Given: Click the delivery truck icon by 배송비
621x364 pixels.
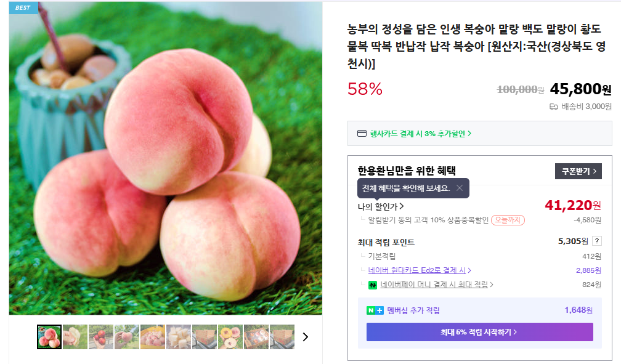Looking at the screenshot, I should tap(554, 107).
